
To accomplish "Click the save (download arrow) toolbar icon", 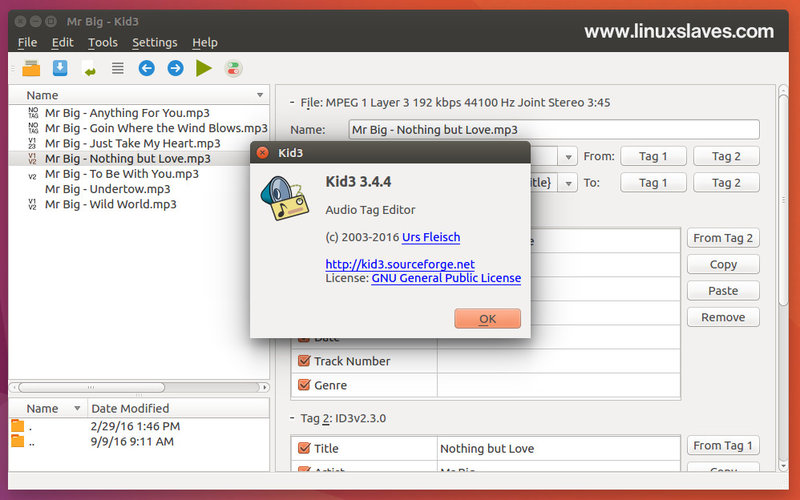I will (60, 68).
